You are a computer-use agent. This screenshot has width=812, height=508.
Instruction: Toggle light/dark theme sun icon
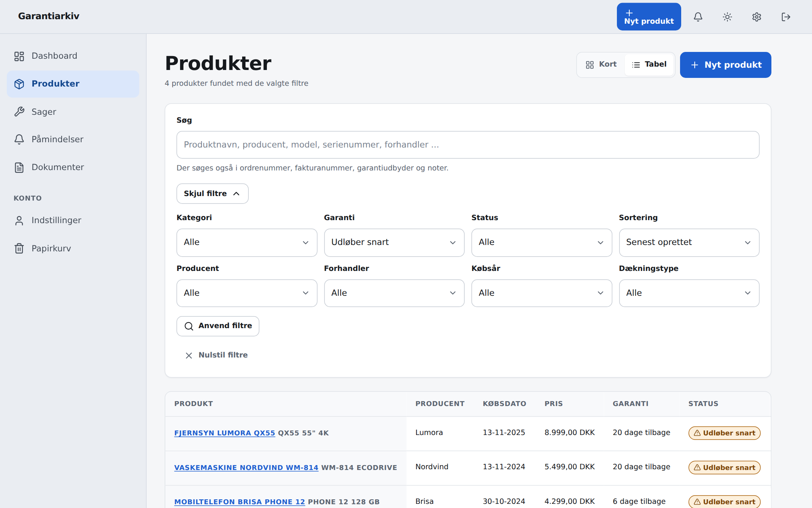click(727, 17)
